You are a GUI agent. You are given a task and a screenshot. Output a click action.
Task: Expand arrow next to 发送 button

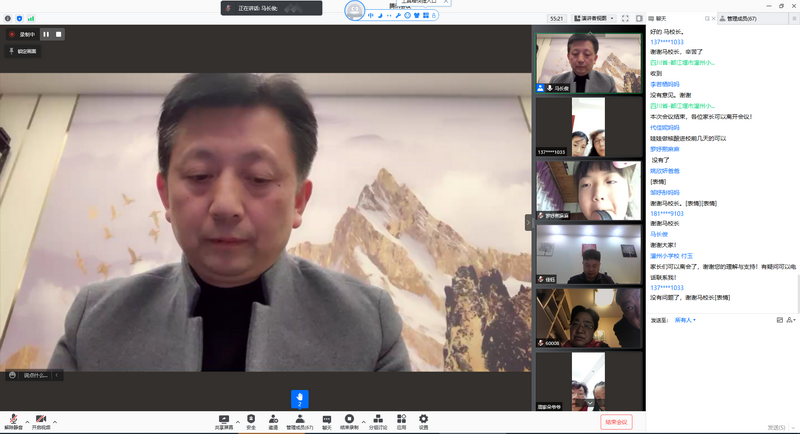tap(795, 426)
